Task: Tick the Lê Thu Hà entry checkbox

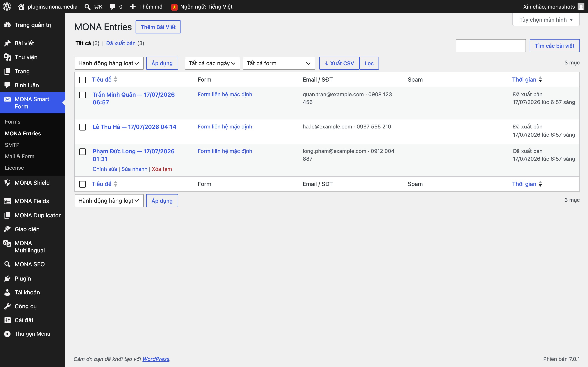Action: (83, 127)
